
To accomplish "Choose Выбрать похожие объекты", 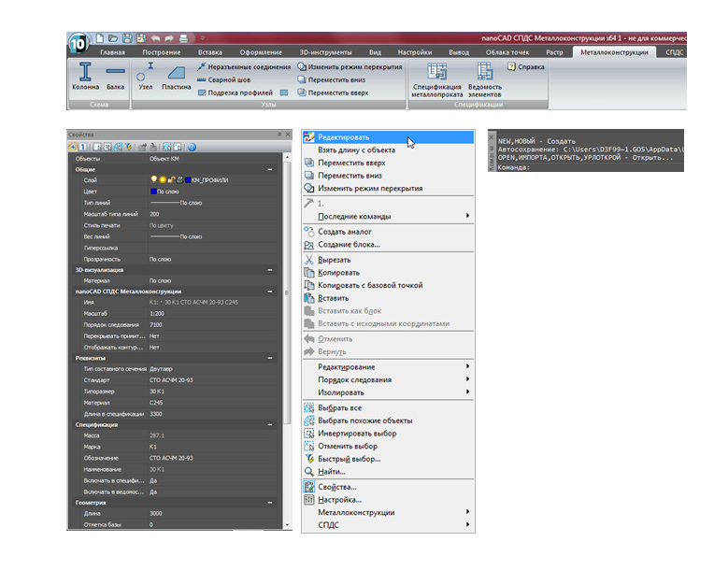I will pos(388,420).
